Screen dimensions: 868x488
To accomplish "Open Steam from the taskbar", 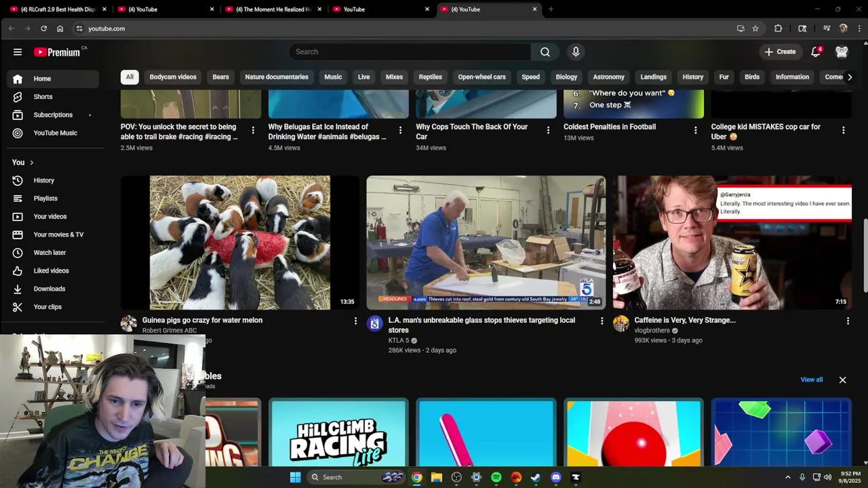I will coord(536,477).
